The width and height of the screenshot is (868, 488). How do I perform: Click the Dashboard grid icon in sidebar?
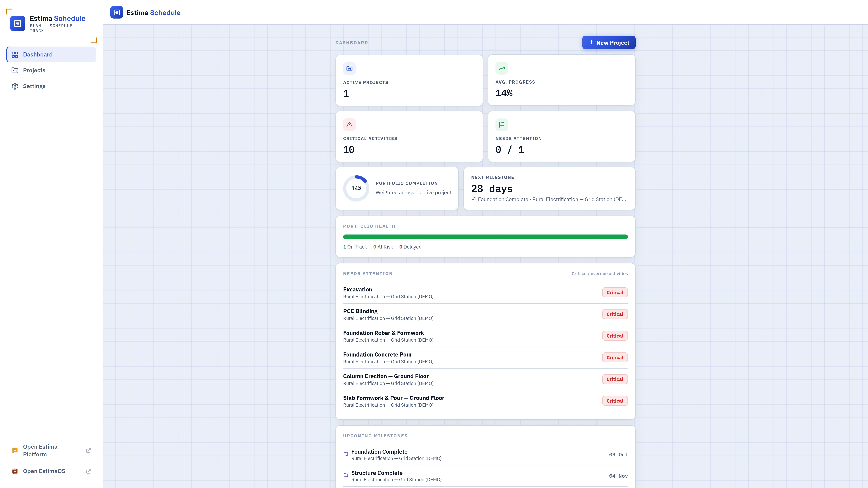(15, 55)
